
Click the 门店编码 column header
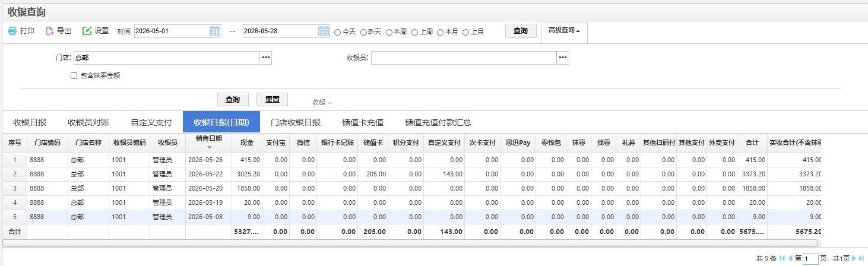point(47,142)
